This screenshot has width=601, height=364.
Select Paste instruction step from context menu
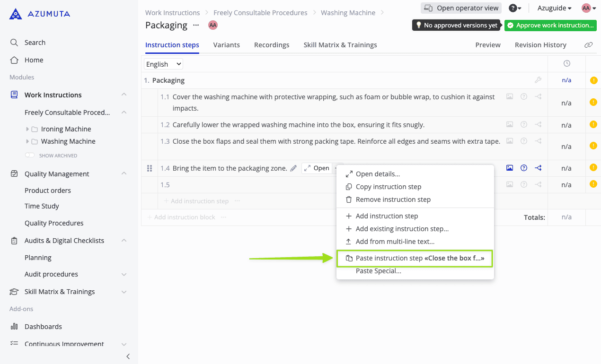point(415,258)
